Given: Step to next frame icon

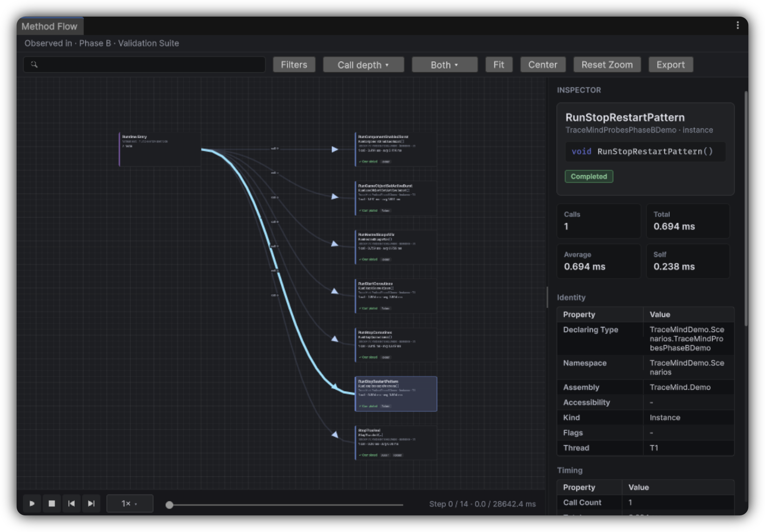Looking at the screenshot, I should coord(91,503).
